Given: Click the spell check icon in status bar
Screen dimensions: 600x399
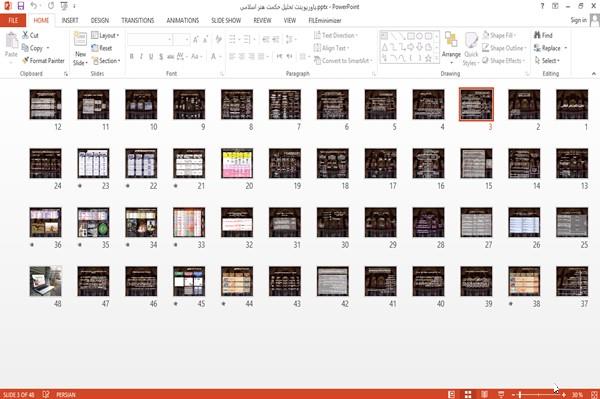Looking at the screenshot, I should tap(46, 394).
